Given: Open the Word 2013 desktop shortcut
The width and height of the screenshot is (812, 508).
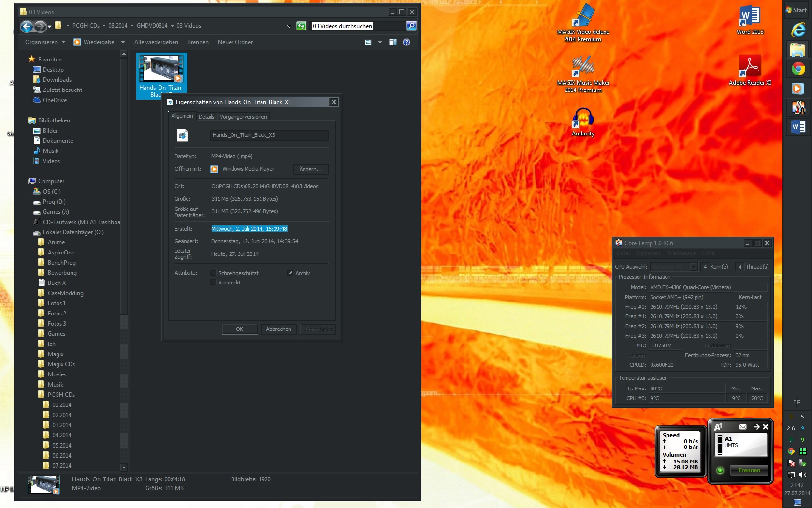Looking at the screenshot, I should tap(750, 20).
